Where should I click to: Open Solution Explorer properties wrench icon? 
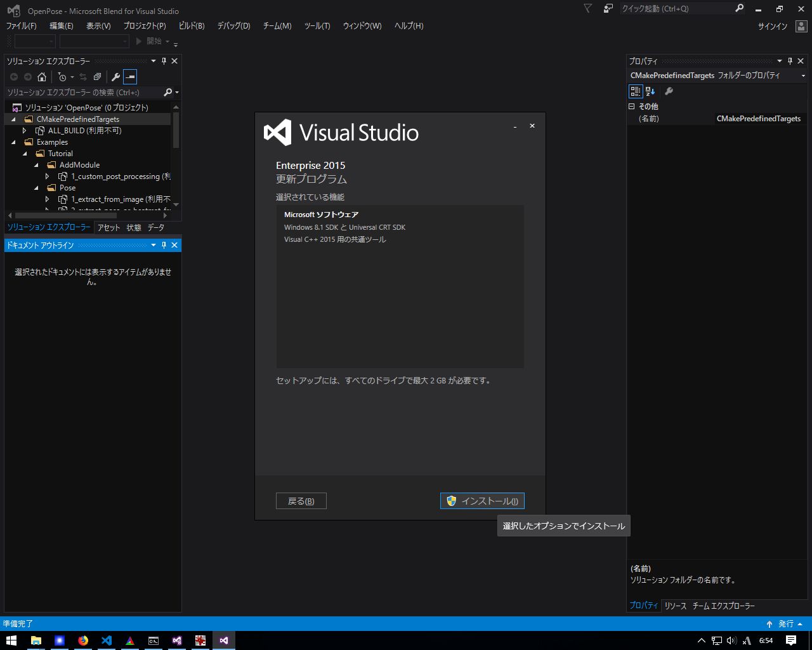click(115, 77)
